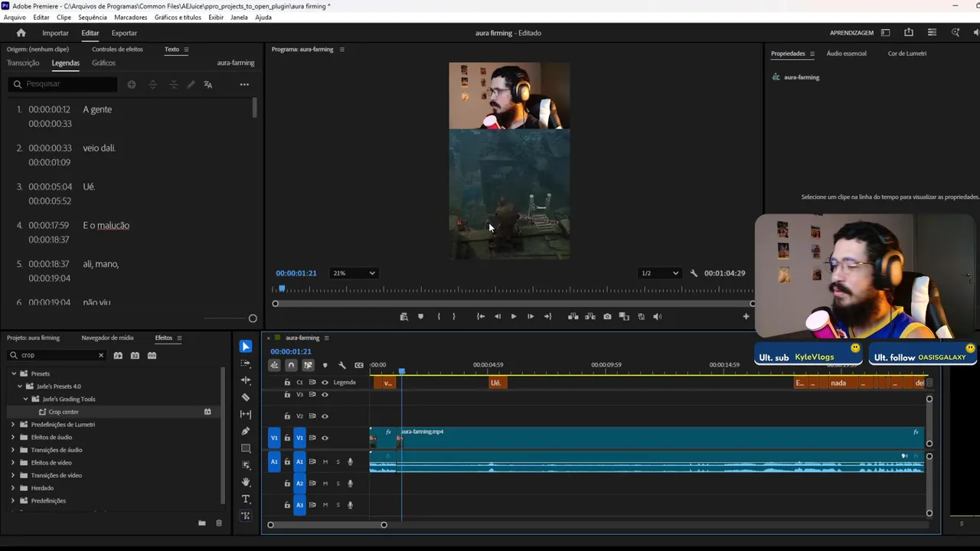
Task: Open timeline display settings wrench
Action: (x=342, y=366)
